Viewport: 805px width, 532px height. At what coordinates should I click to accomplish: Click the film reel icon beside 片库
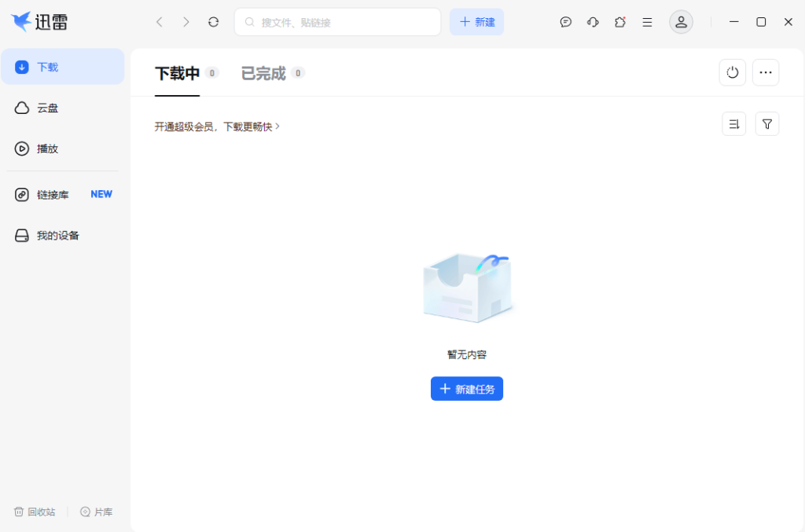click(85, 512)
